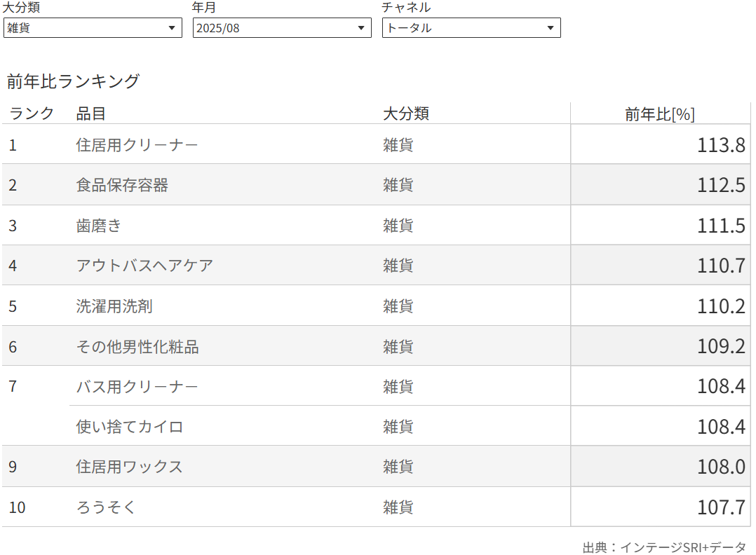Click the 大分類 table column header
This screenshot has height=555, width=756.
click(x=405, y=114)
